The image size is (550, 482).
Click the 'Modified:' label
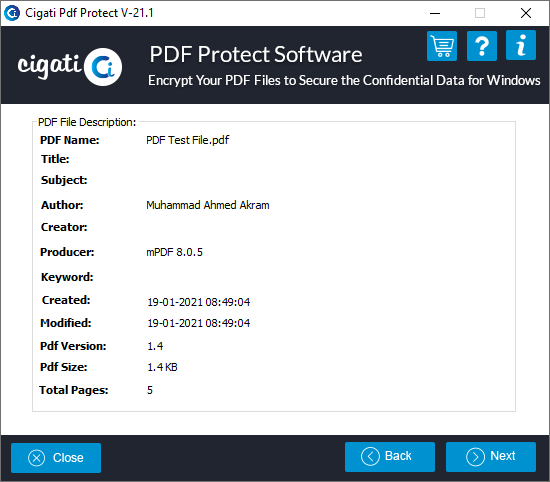coord(66,323)
